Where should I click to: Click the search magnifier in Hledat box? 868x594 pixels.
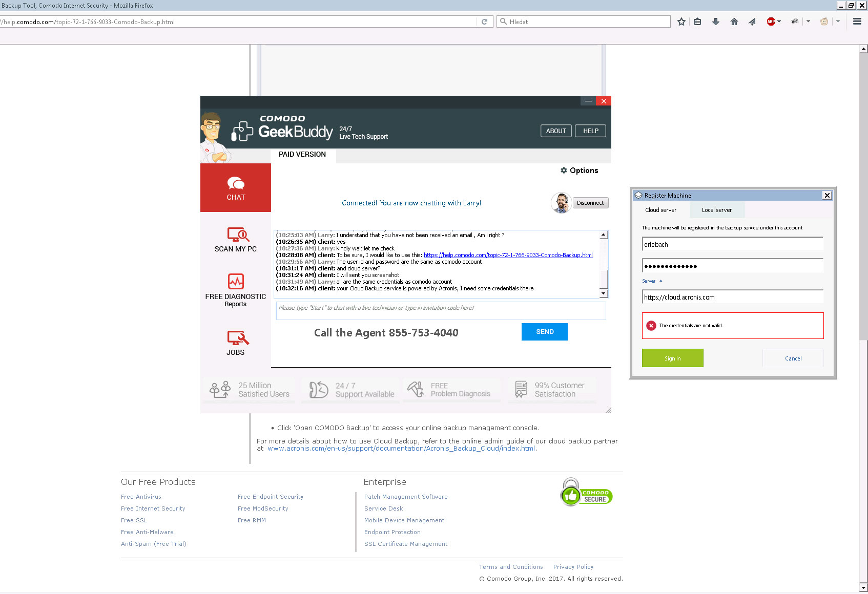[503, 22]
